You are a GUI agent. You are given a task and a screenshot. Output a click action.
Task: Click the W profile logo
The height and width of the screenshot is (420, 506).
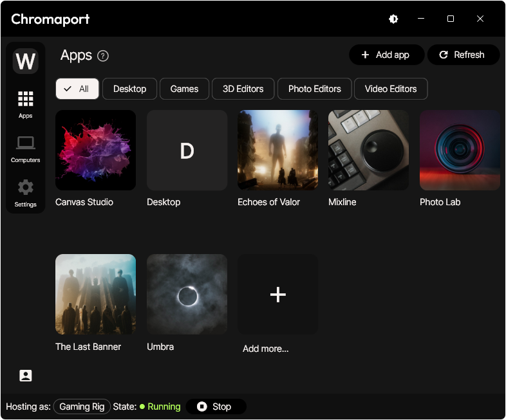26,62
